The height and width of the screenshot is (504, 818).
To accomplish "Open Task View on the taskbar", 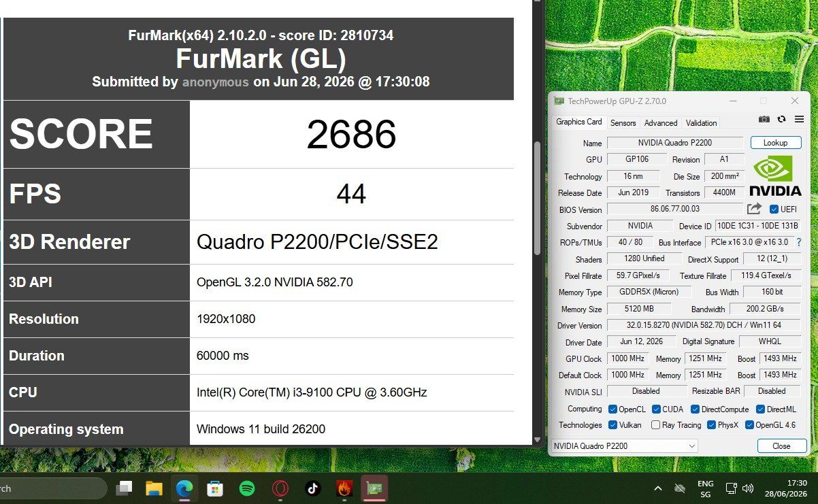I will coord(124,488).
